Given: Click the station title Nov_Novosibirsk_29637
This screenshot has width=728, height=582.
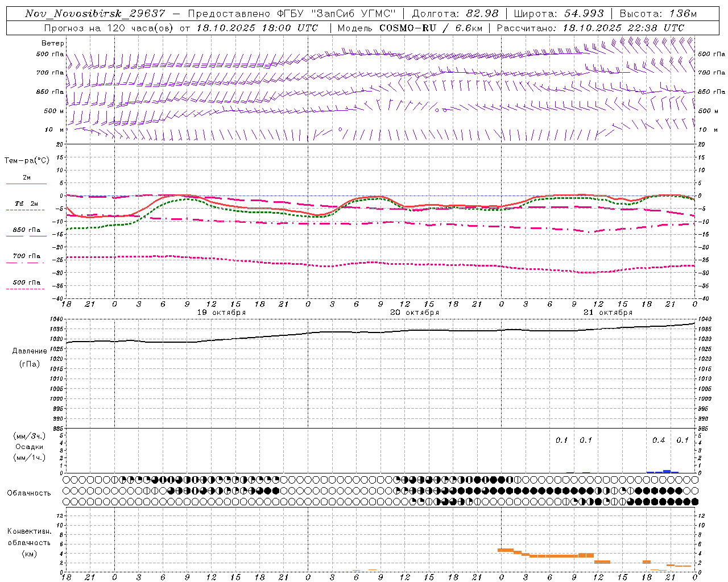Looking at the screenshot, I should click(x=95, y=14).
